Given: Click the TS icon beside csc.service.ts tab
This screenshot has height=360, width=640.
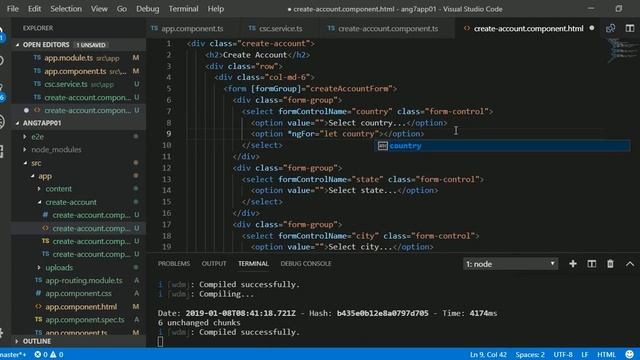Looking at the screenshot, I should 252,28.
